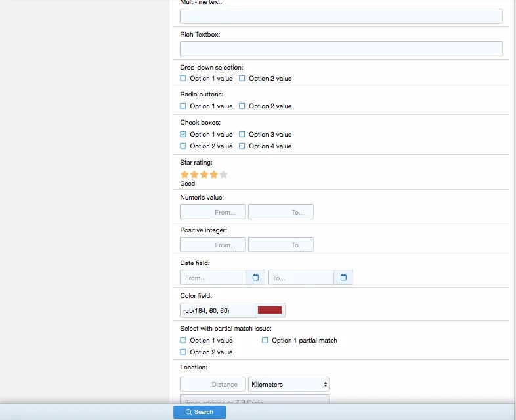
Task: Focus the Numeric value From field
Action: [x=213, y=212]
